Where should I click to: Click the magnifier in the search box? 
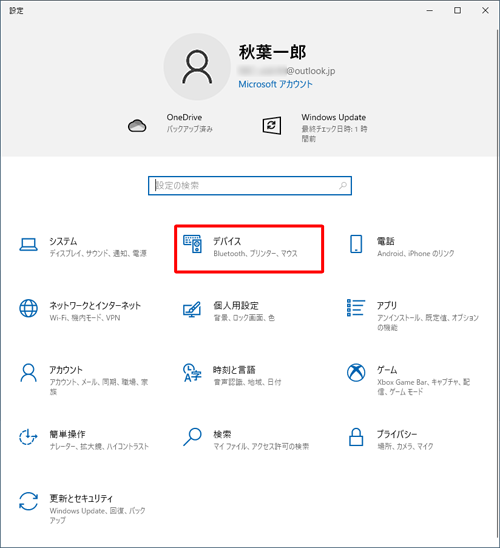[343, 186]
